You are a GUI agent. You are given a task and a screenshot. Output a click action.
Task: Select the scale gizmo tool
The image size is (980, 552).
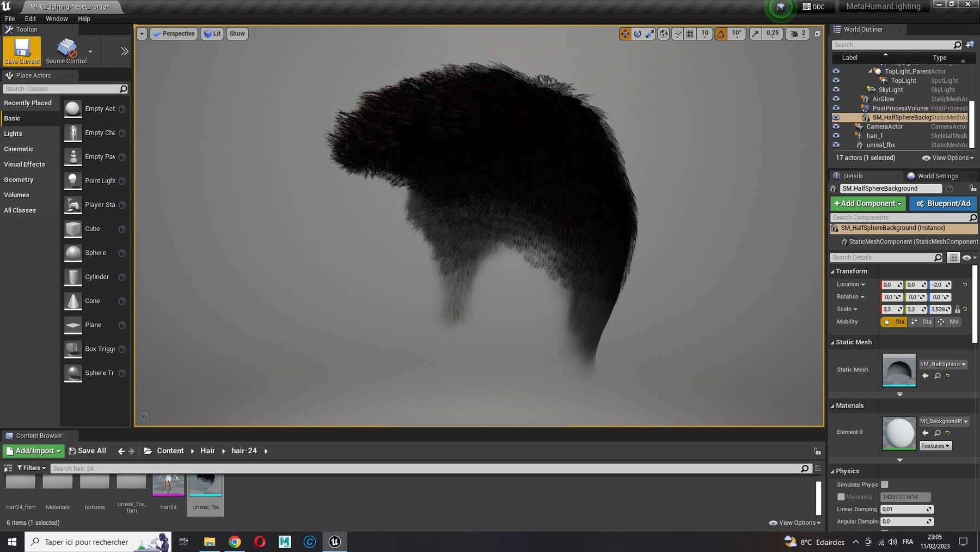(x=650, y=34)
